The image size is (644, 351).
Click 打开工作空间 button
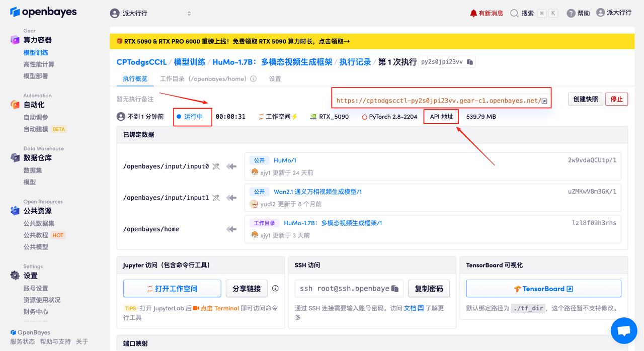[x=172, y=289]
